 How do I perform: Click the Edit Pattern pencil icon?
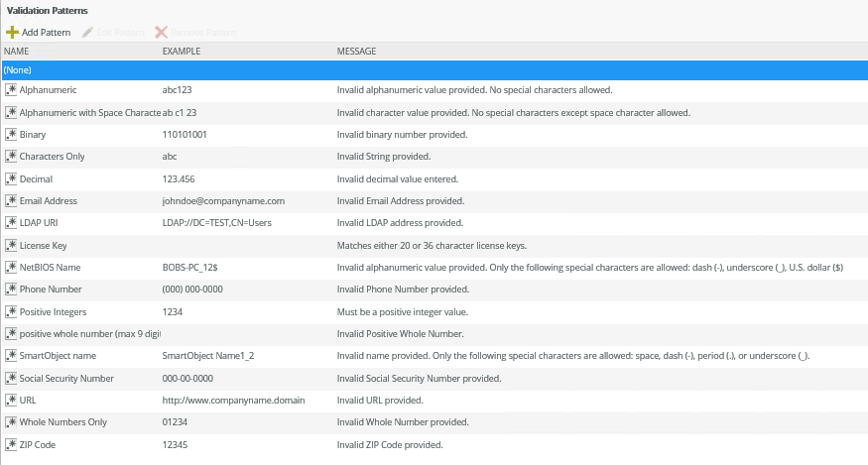(x=88, y=33)
